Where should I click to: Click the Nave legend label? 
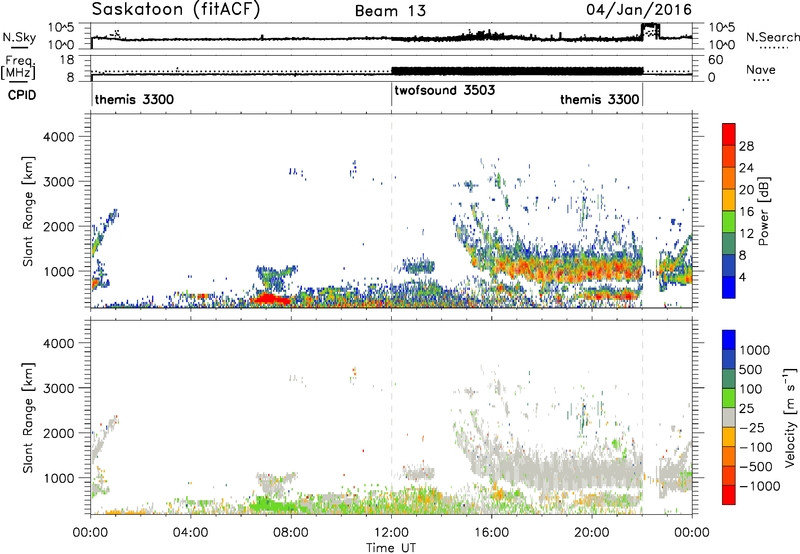[761, 70]
